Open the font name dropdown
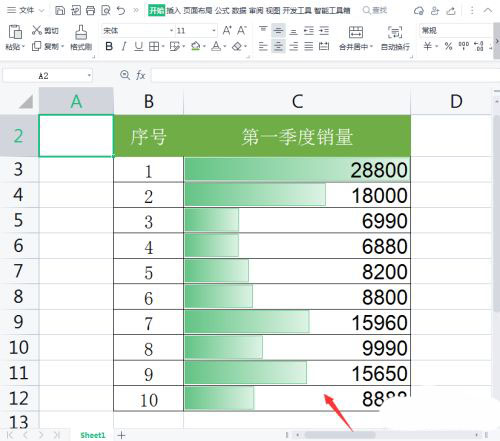Screen dimensions: 500x441 click(x=171, y=31)
